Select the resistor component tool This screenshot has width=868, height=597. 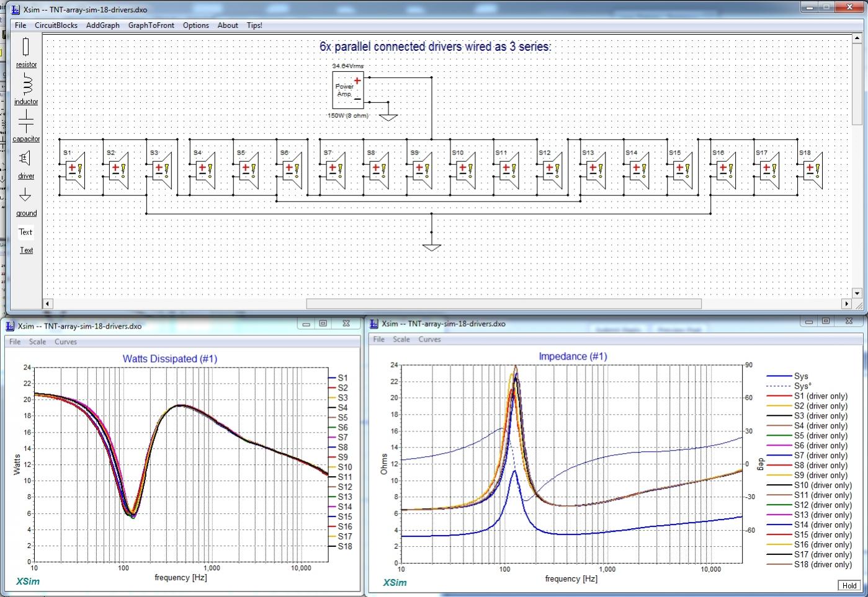pos(26,52)
